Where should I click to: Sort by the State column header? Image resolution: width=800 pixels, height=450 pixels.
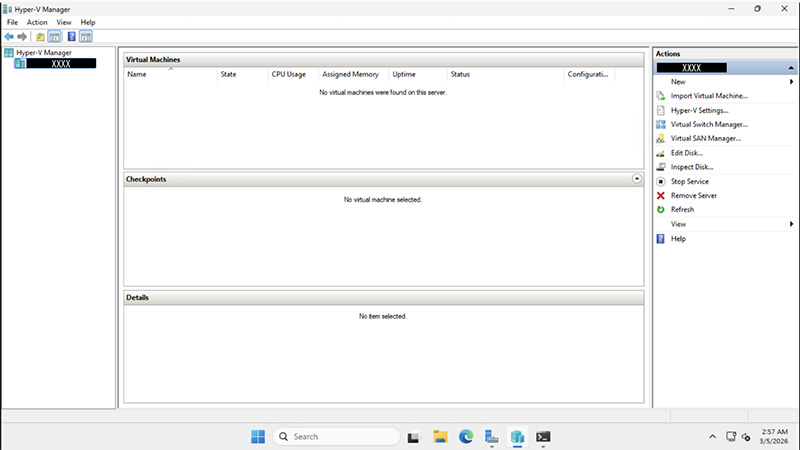click(228, 74)
